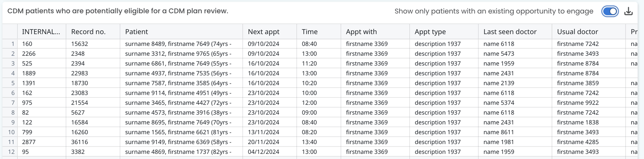644x159 pixels.
Task: Click the Appt with column header
Action: click(361, 32)
